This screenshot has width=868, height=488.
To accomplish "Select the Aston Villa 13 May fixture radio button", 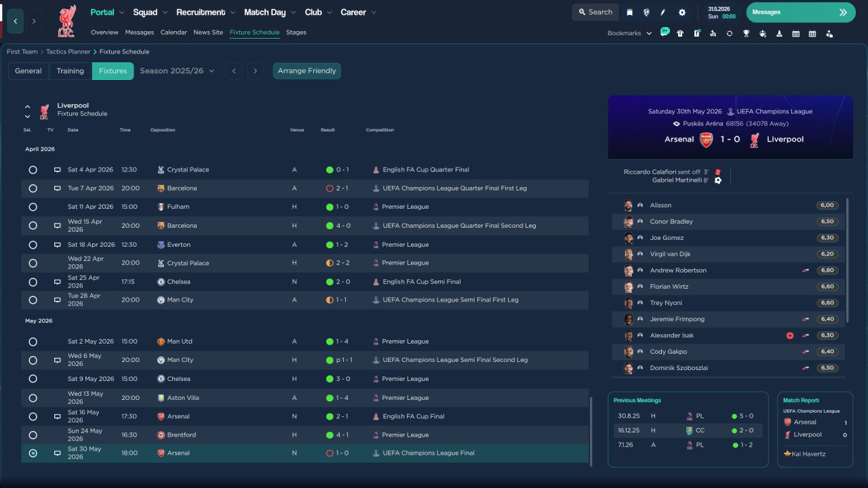I will click(x=33, y=398).
